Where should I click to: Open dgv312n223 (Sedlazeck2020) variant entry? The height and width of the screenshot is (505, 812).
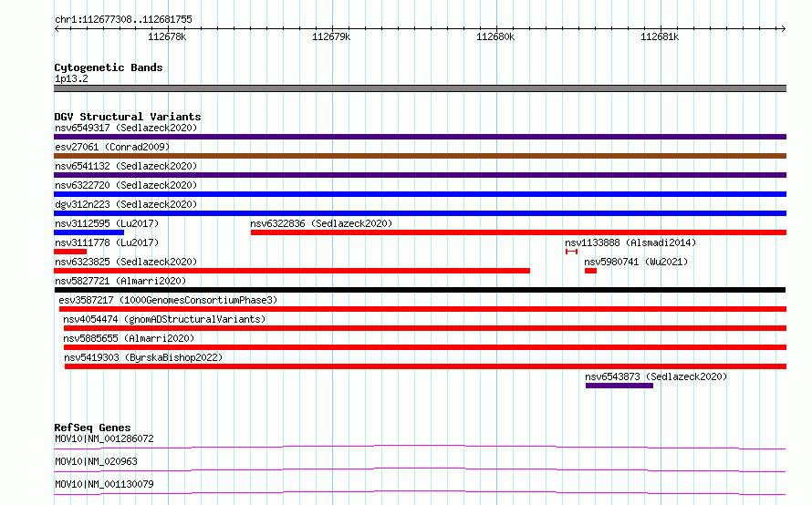click(126, 204)
